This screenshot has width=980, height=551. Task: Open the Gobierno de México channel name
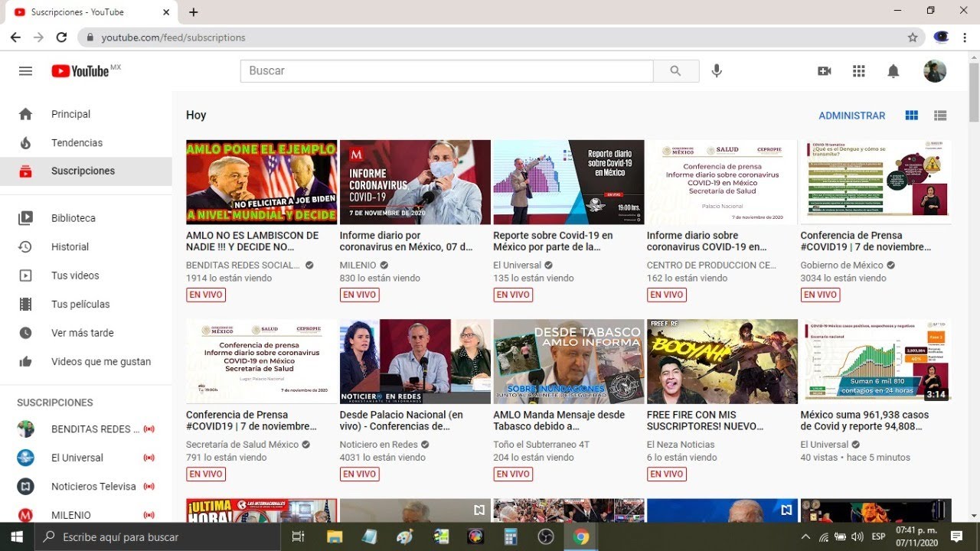[x=841, y=265]
